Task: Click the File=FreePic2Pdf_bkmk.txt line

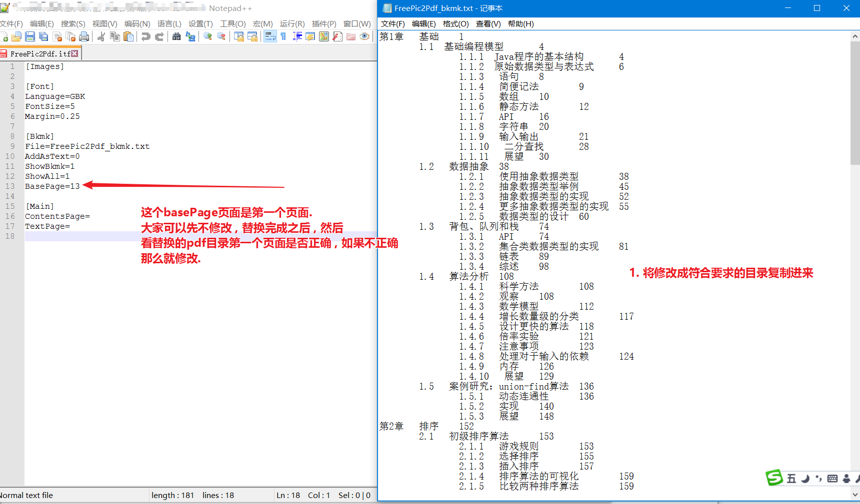Action: coord(87,146)
